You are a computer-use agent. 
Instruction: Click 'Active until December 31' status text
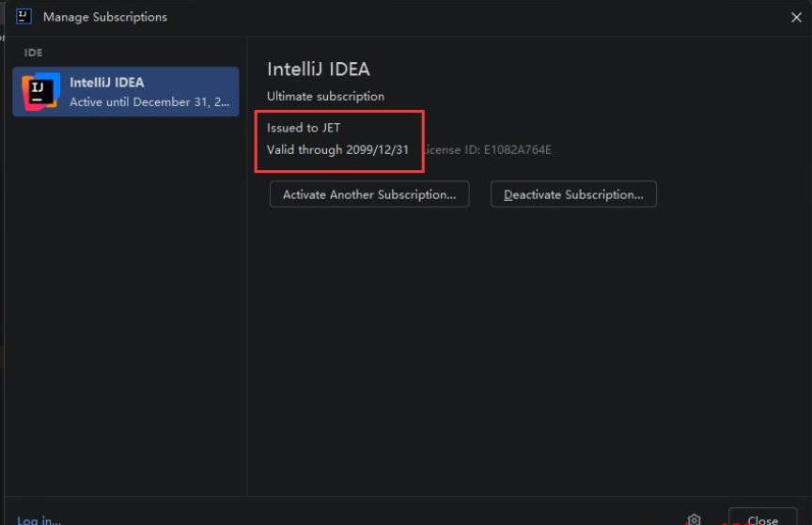[149, 102]
